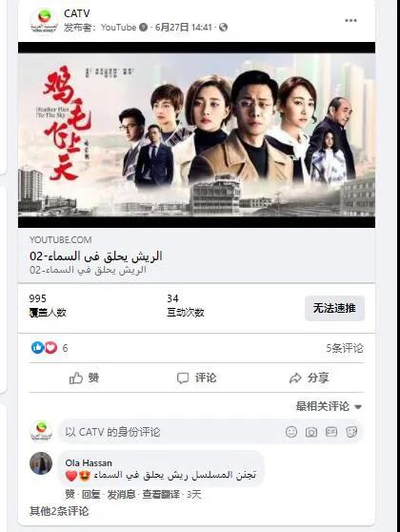The width and height of the screenshot is (400, 532).
Task: Click Ola Hassan's profile picture
Action: [x=41, y=462]
